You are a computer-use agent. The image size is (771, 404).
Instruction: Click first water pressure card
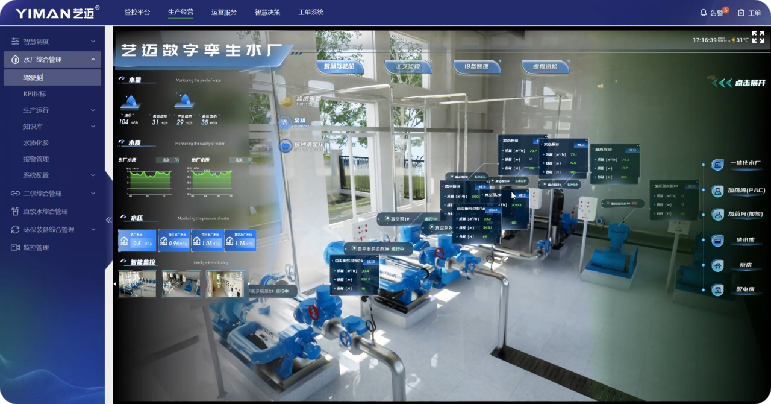tap(137, 240)
